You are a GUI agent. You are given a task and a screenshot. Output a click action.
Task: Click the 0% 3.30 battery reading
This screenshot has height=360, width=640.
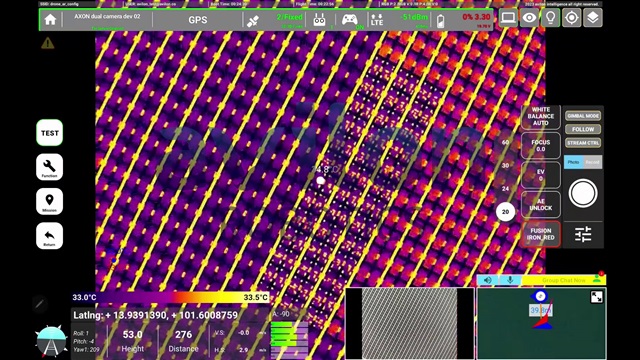[x=476, y=17]
